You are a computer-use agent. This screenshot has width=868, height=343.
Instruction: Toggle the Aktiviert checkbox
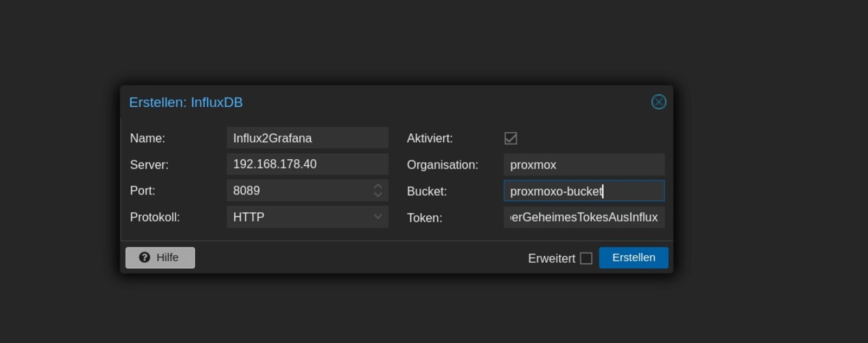[x=510, y=138]
